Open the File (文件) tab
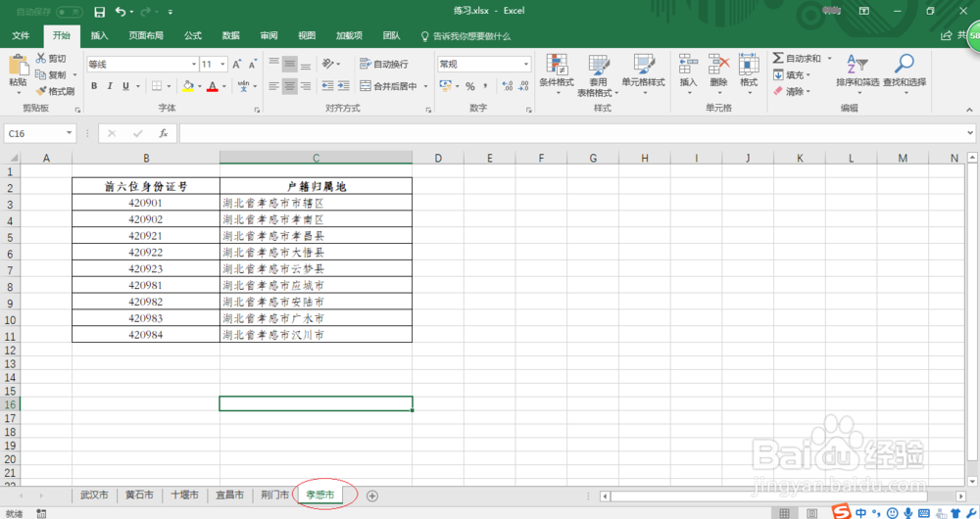 click(x=21, y=36)
